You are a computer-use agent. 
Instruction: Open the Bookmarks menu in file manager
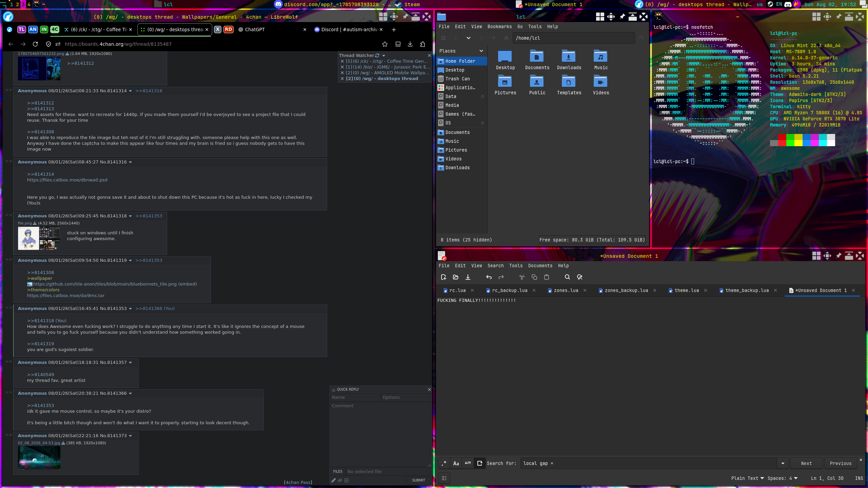pyautogui.click(x=499, y=26)
